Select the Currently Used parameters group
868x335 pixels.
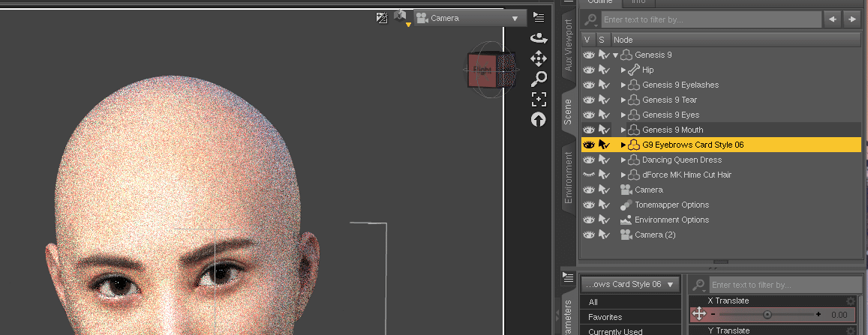point(631,331)
